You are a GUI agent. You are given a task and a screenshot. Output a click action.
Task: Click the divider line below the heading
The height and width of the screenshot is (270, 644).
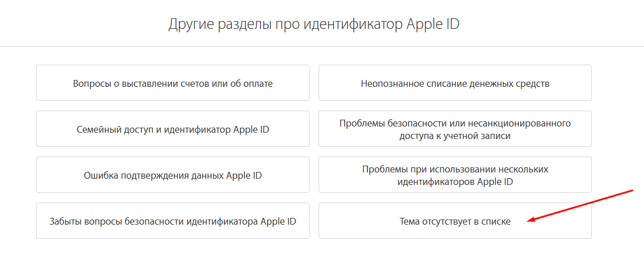[x=322, y=46]
